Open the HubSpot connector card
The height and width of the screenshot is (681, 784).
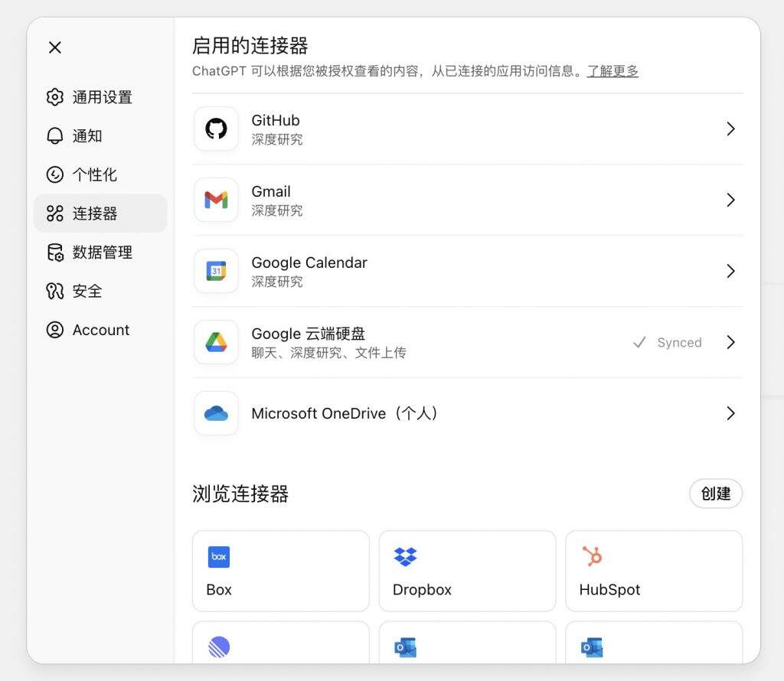coord(653,571)
